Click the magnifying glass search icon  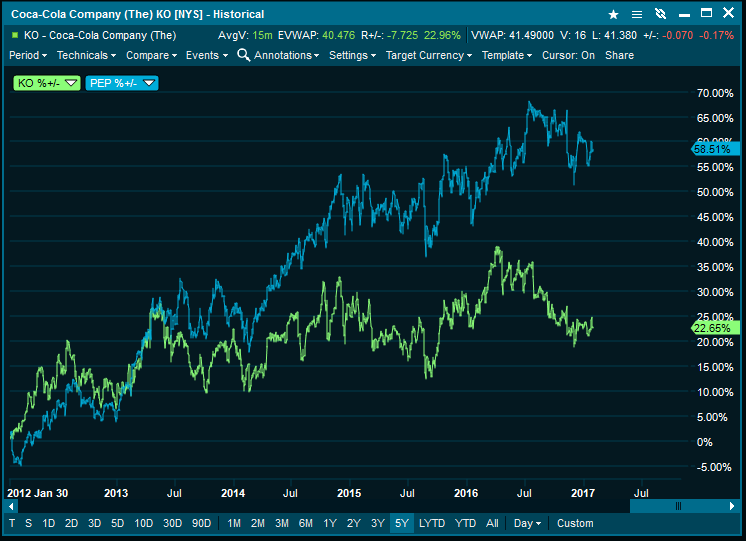(243, 55)
